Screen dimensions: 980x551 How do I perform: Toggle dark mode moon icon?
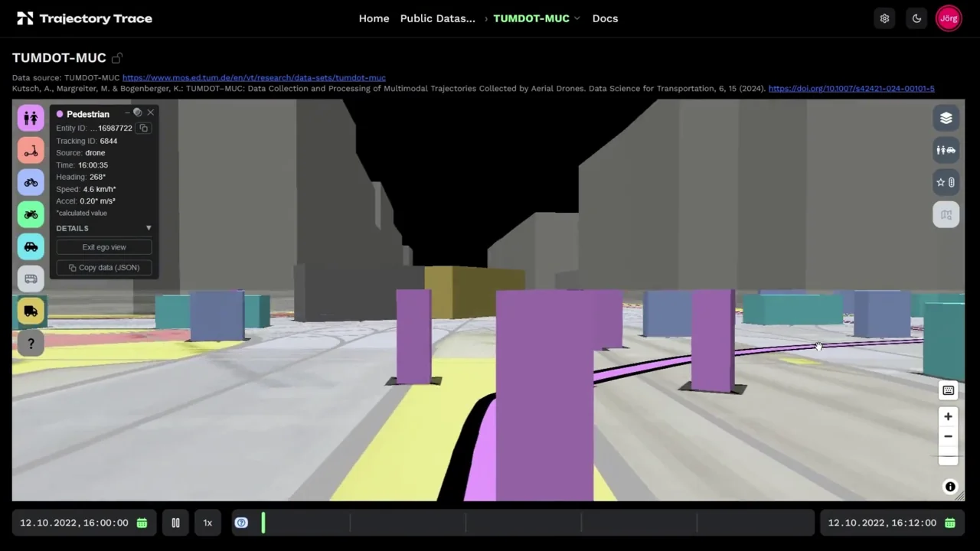916,18
